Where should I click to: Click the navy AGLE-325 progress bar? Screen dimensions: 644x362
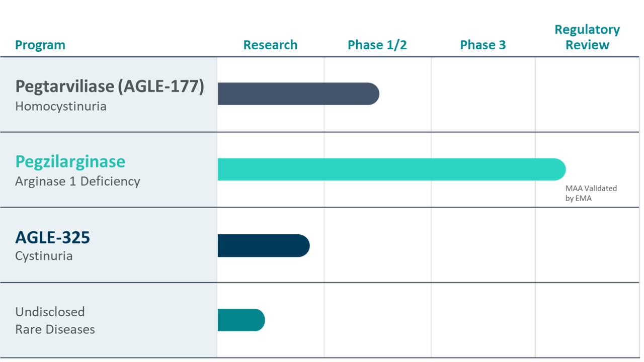(x=263, y=245)
